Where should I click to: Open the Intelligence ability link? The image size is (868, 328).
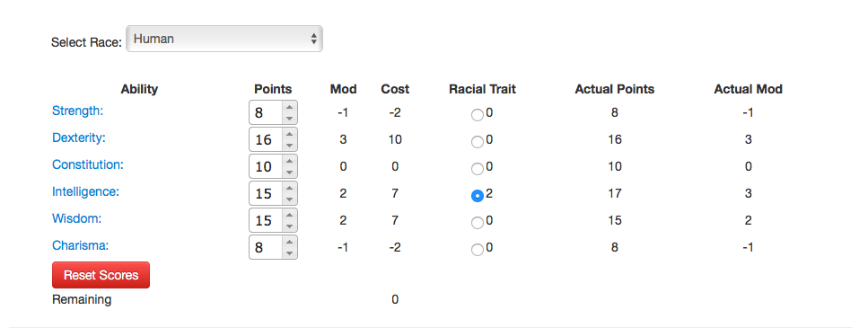[x=86, y=191]
